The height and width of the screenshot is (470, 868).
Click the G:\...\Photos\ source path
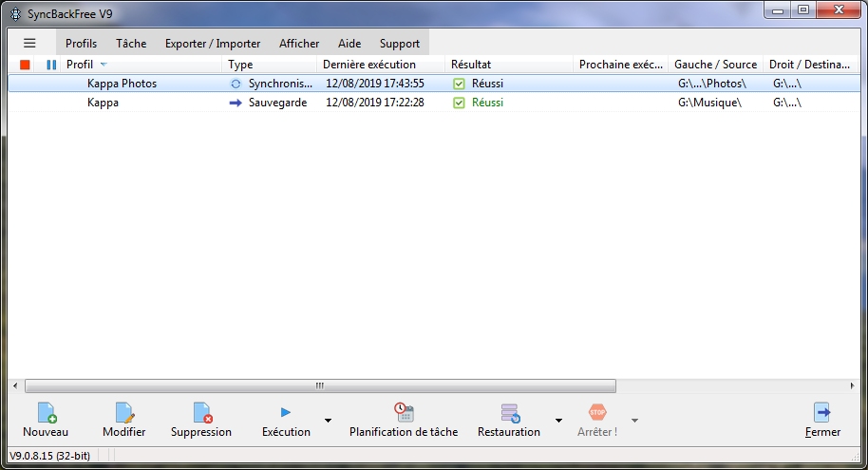pos(712,84)
